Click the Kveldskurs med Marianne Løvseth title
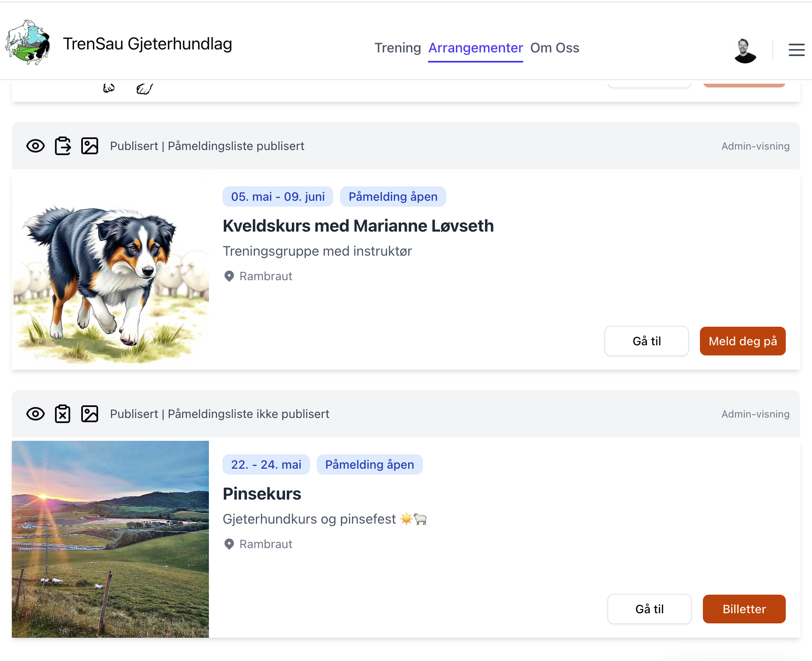The image size is (812, 661). click(x=358, y=226)
